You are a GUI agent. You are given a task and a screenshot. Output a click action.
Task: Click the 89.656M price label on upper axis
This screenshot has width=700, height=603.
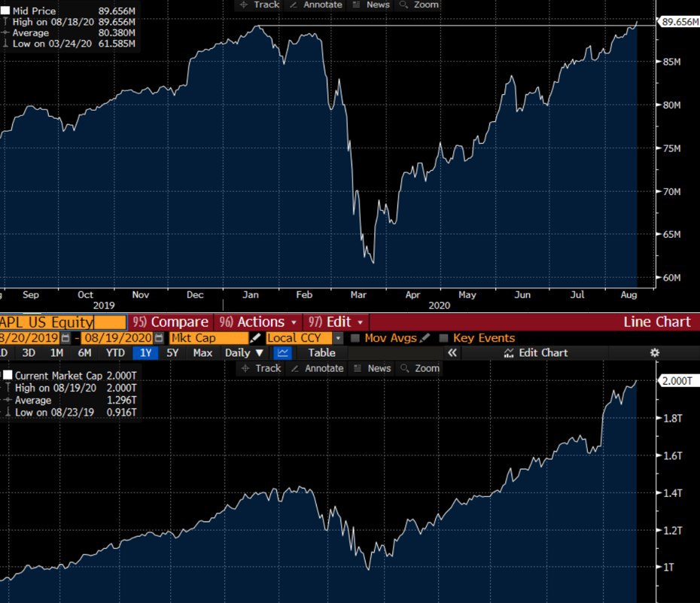point(679,22)
